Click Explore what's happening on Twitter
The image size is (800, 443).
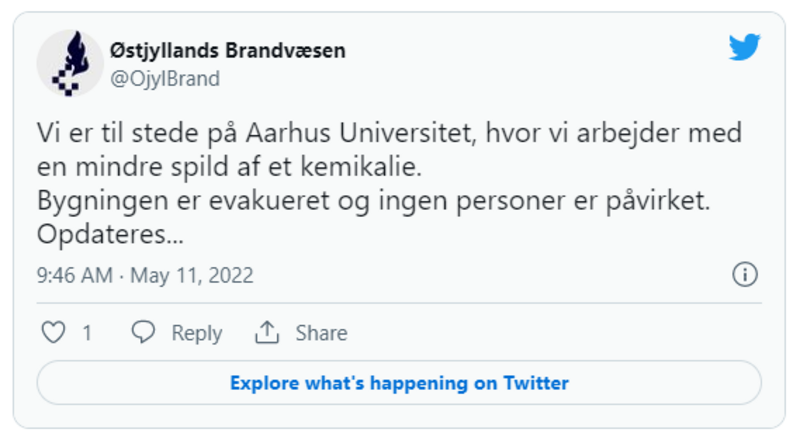(399, 383)
